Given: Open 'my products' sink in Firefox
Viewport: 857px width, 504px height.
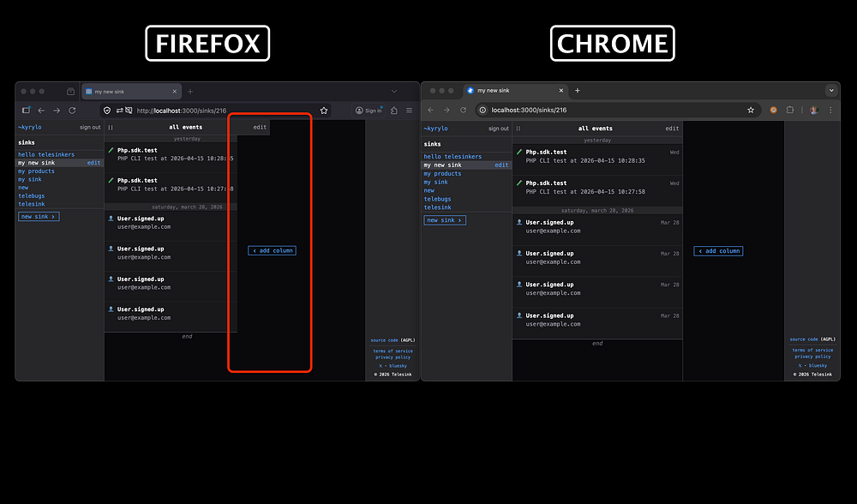Looking at the screenshot, I should [x=36, y=171].
